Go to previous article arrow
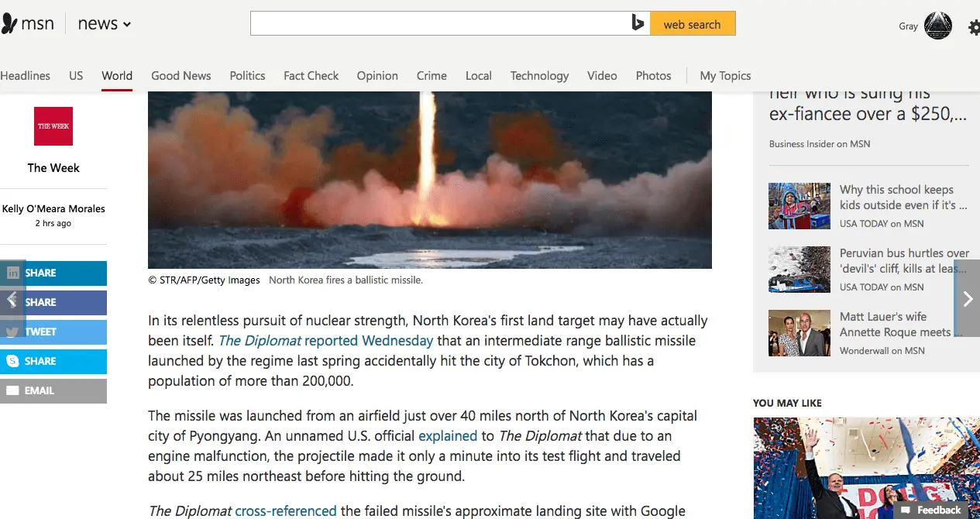980x519 pixels. tap(12, 298)
